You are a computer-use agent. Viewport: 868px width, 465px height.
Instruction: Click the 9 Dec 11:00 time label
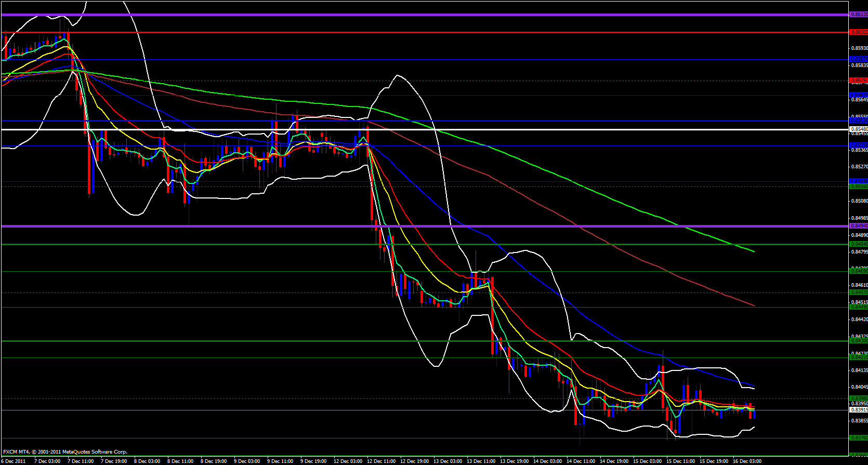point(280,461)
